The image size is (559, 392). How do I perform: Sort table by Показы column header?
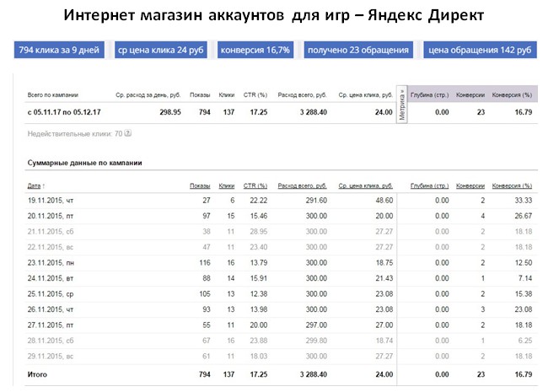200,185
